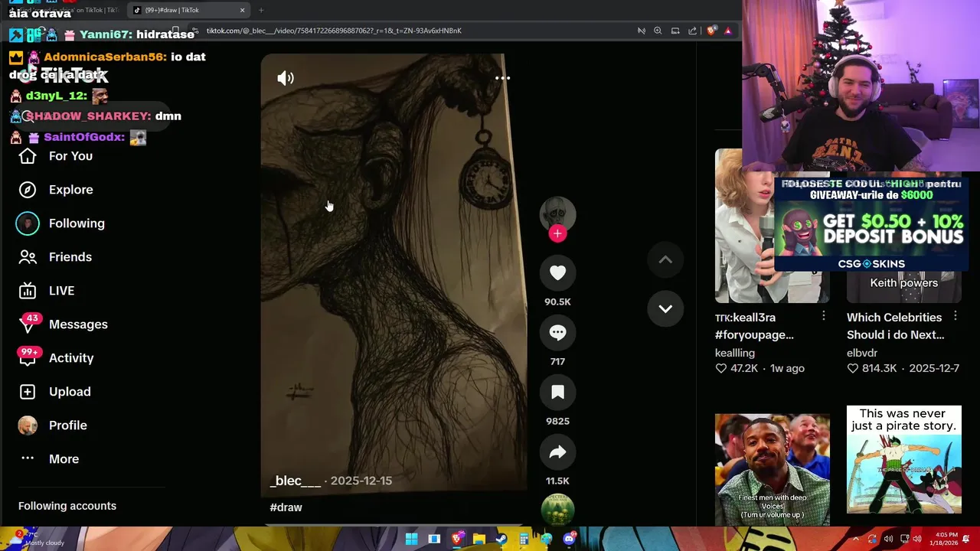Open the keall3ra video thumbnail
Viewport: 980px width, 551px height.
pos(772,226)
